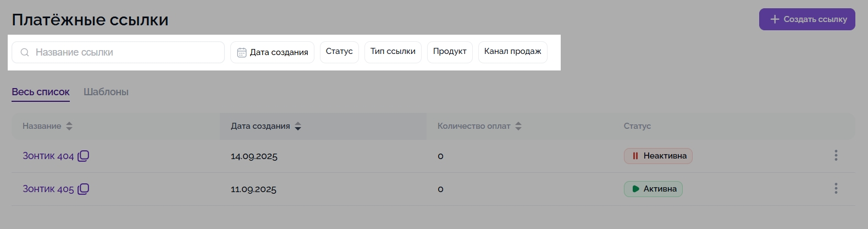Copy the Зонтик 405 link
This screenshot has height=229, width=868.
(84, 189)
